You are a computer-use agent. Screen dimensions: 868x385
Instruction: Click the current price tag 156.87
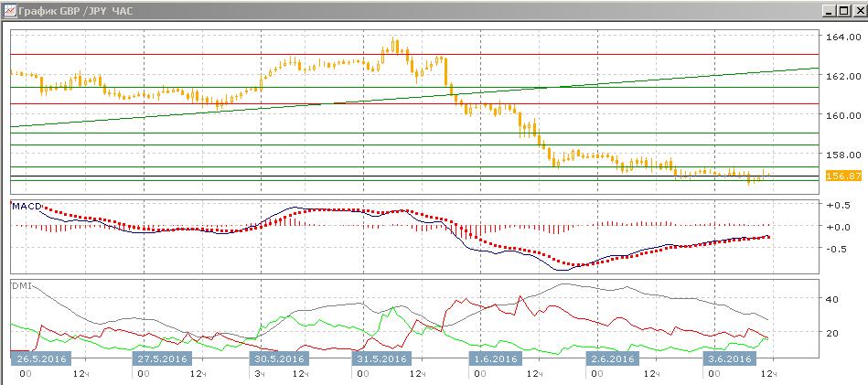pyautogui.click(x=843, y=176)
